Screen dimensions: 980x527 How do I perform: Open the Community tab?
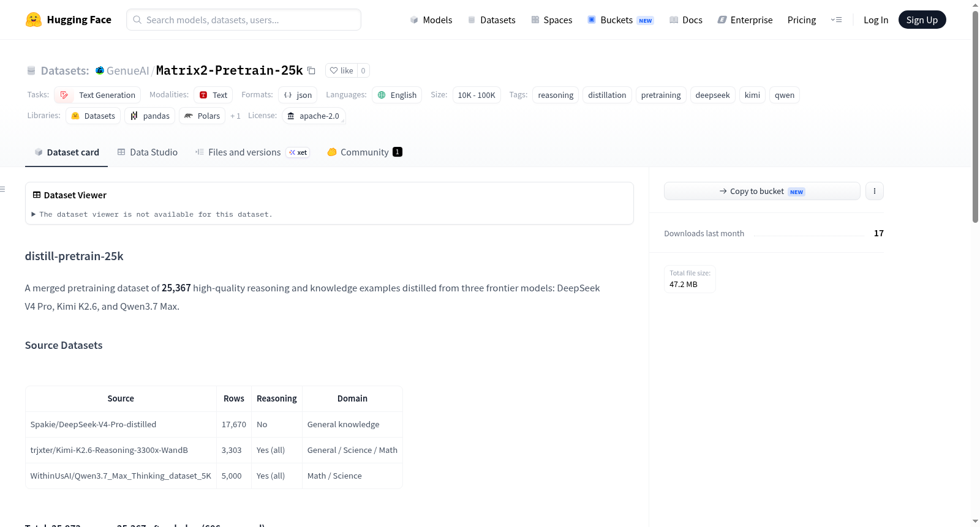point(364,152)
